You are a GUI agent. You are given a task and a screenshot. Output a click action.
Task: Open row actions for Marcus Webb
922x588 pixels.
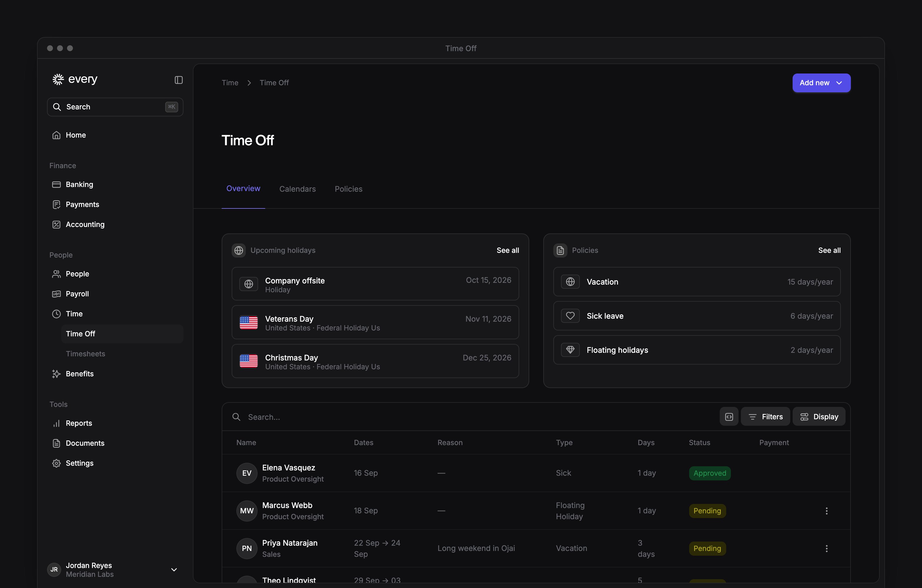[826, 511]
